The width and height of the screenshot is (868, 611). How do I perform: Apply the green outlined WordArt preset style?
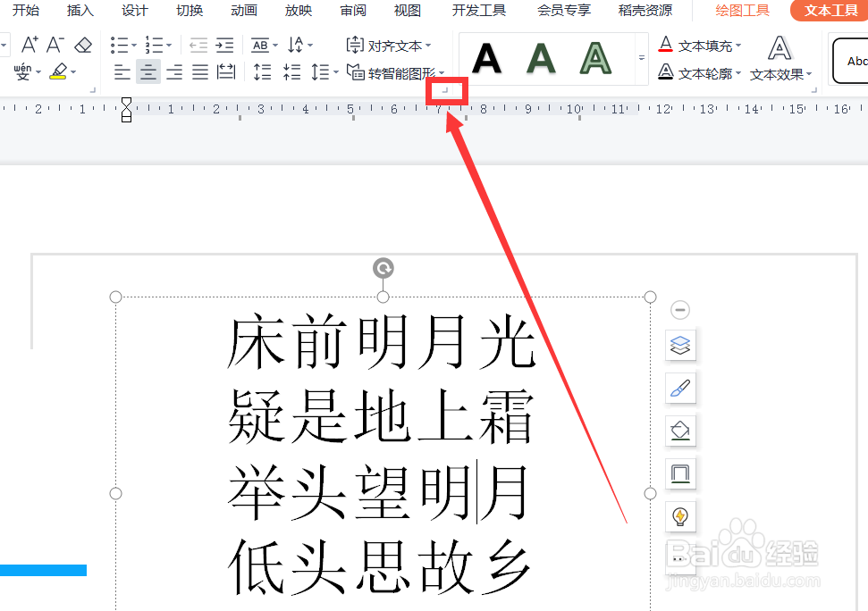(x=595, y=58)
